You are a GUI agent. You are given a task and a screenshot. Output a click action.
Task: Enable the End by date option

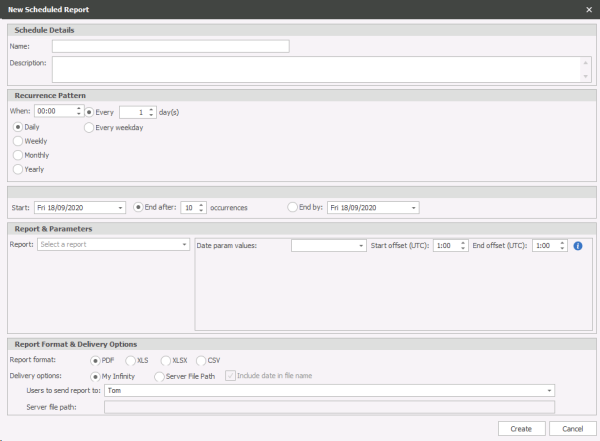point(292,208)
